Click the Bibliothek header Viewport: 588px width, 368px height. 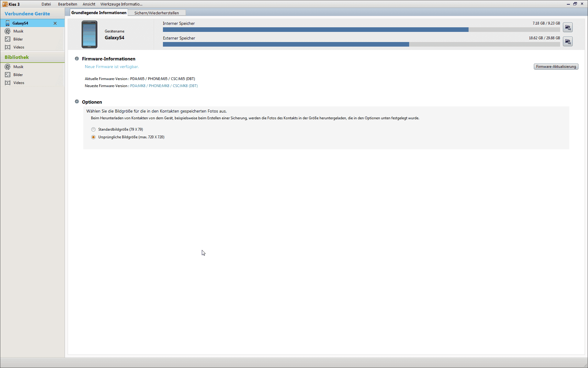(17, 57)
